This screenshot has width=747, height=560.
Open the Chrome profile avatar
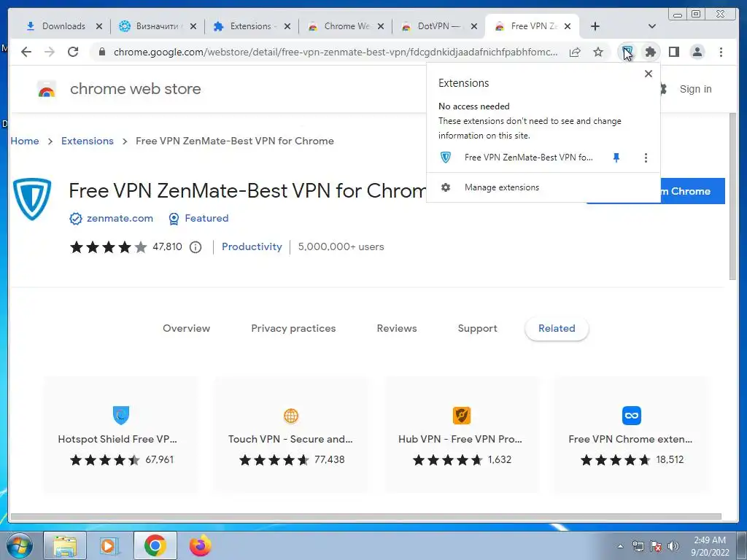[x=697, y=52]
